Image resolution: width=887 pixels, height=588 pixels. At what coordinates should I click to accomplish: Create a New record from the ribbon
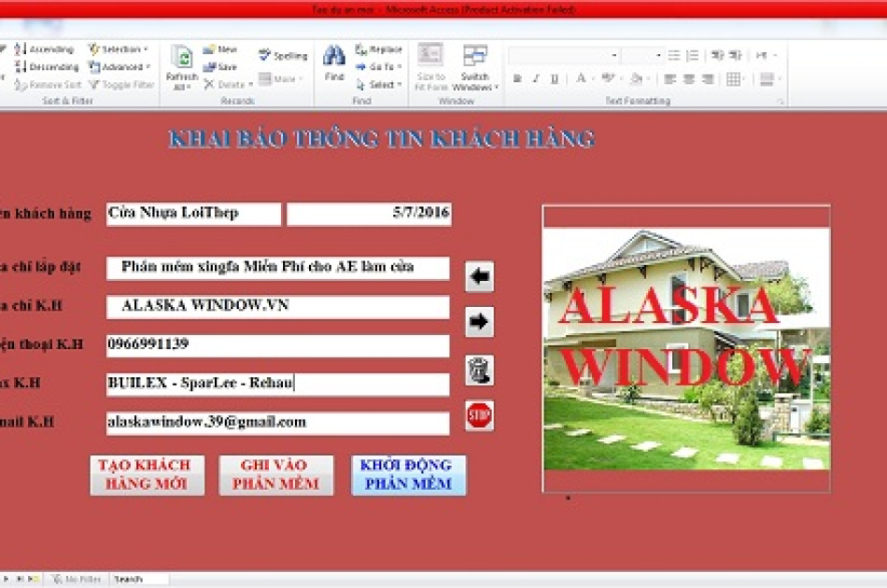click(x=220, y=49)
